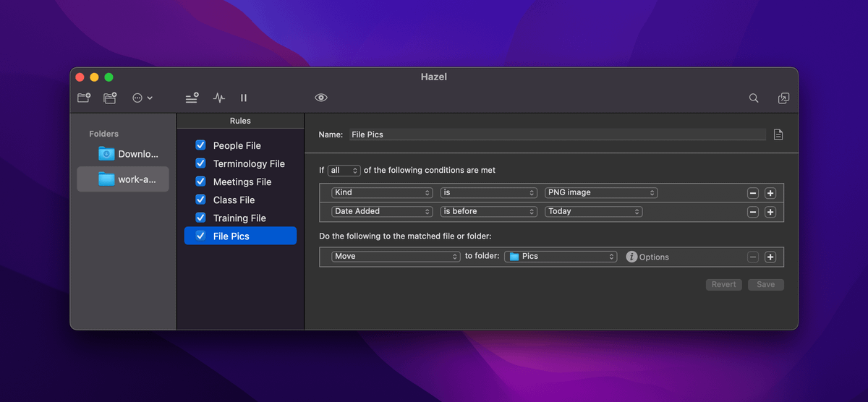
Task: Open the rule notes document icon
Action: pos(778,134)
